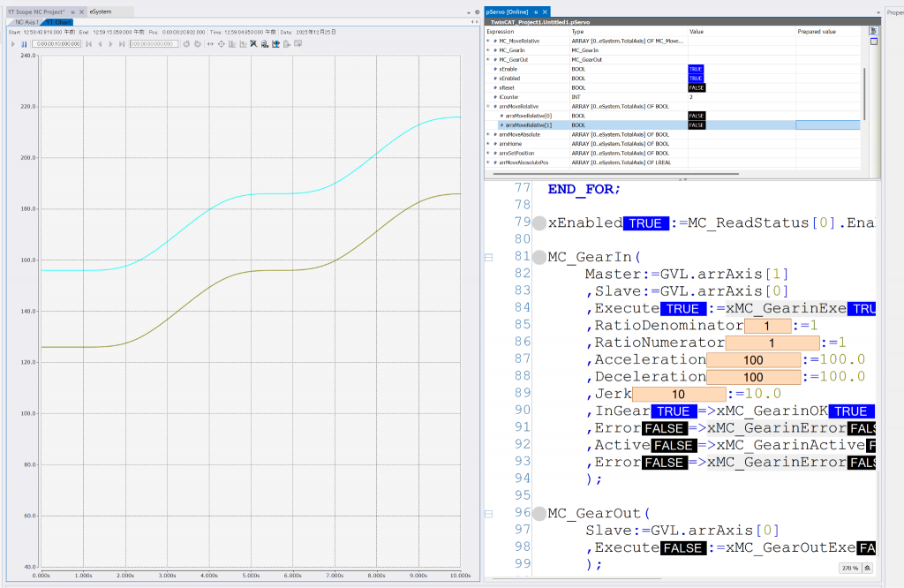Click the breakpoint circle on line 96

[x=539, y=513]
